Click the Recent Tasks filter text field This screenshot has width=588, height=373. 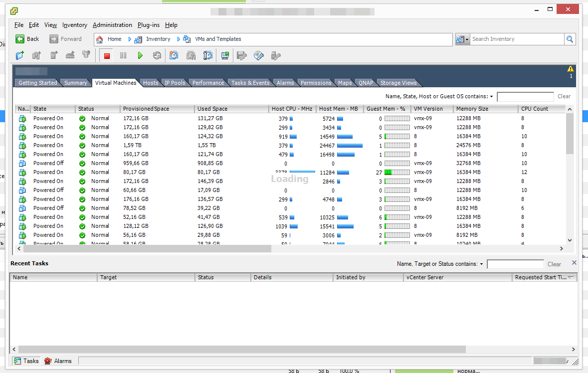click(515, 264)
